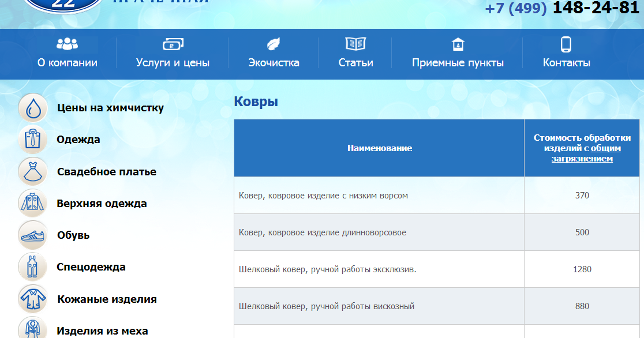The image size is (644, 338).
Task: Select the Изделия из меха sidebar category
Action: [x=102, y=331]
